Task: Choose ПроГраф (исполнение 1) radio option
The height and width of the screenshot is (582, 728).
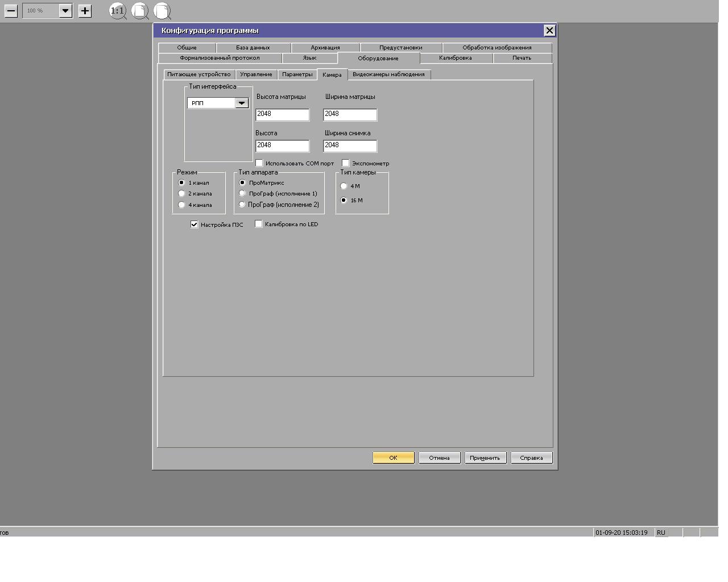Action: pos(242,193)
